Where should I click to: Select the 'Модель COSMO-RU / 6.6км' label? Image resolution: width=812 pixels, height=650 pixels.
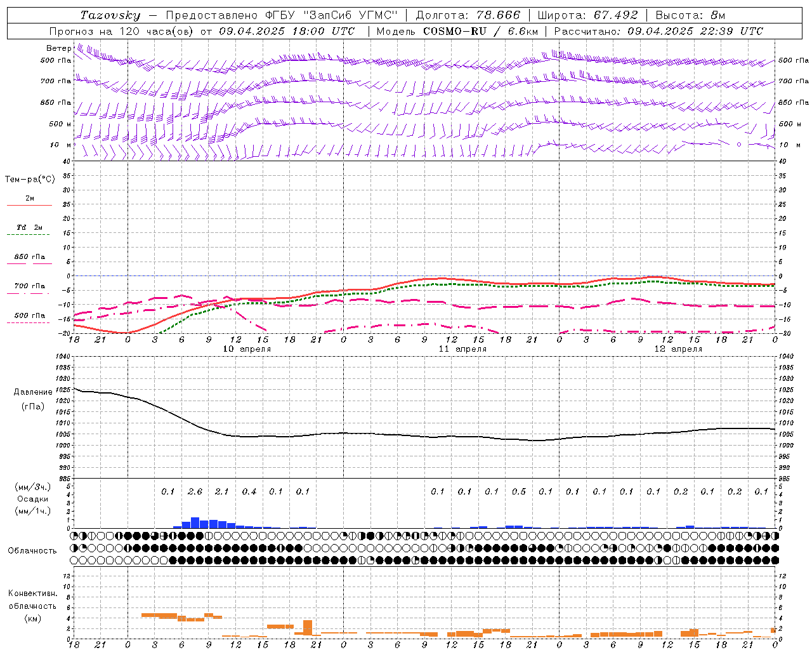tap(457, 31)
